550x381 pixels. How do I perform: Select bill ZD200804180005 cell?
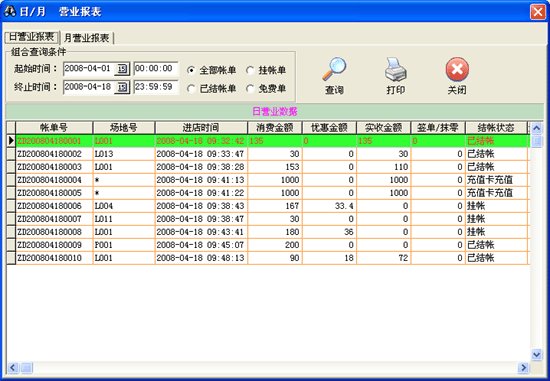tap(54, 193)
